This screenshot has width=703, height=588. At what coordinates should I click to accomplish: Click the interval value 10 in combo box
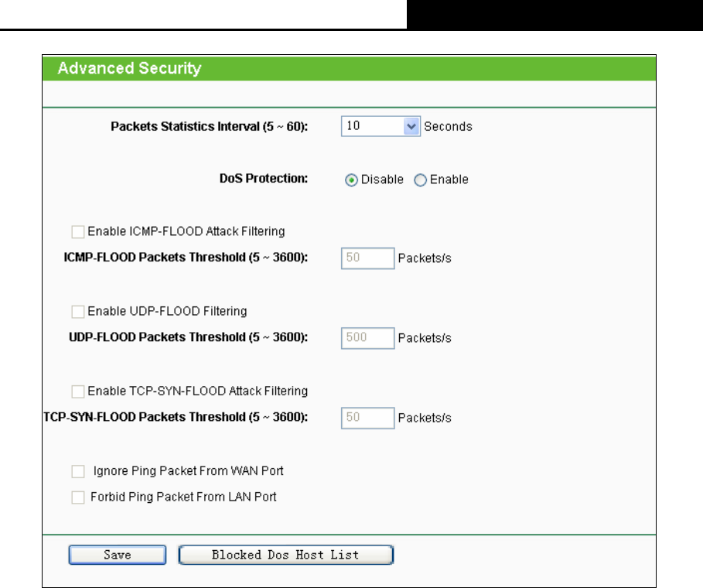(353, 126)
